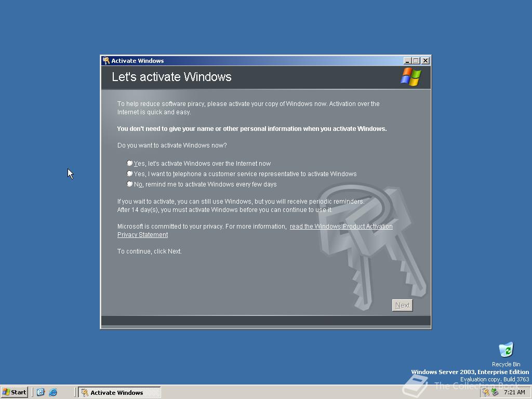
Task: Close the Activate Windows dialog
Action: (x=425, y=61)
